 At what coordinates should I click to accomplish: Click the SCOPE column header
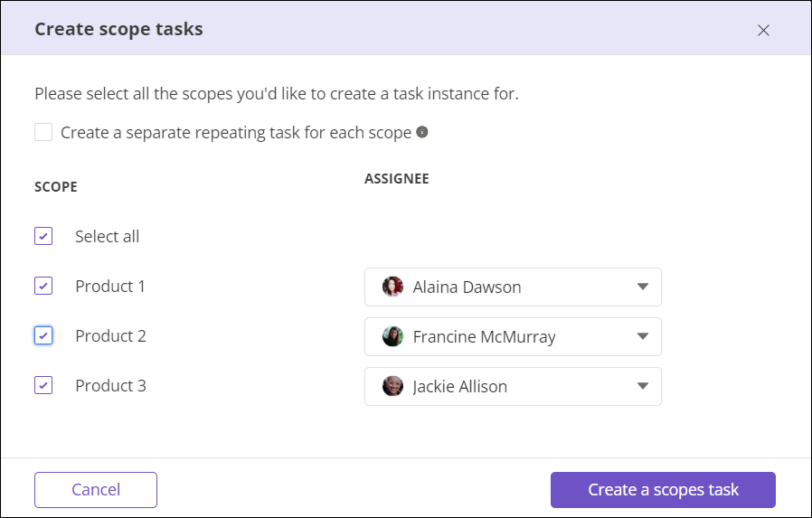(x=56, y=187)
